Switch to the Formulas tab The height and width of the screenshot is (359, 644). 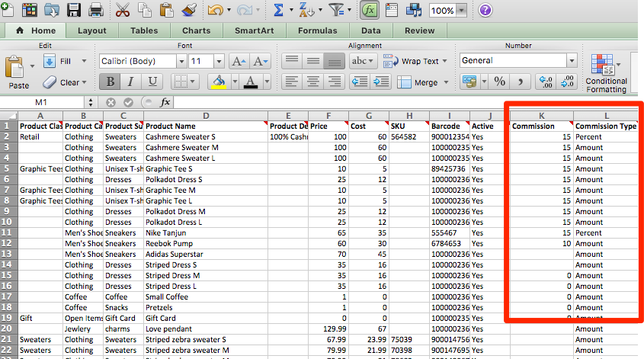318,31
